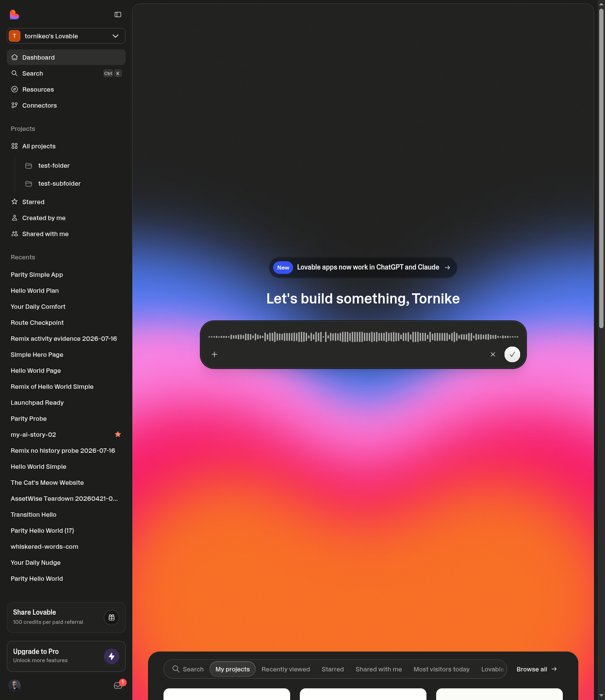The height and width of the screenshot is (700, 605).
Task: Click the projects Search field
Action: (188, 669)
